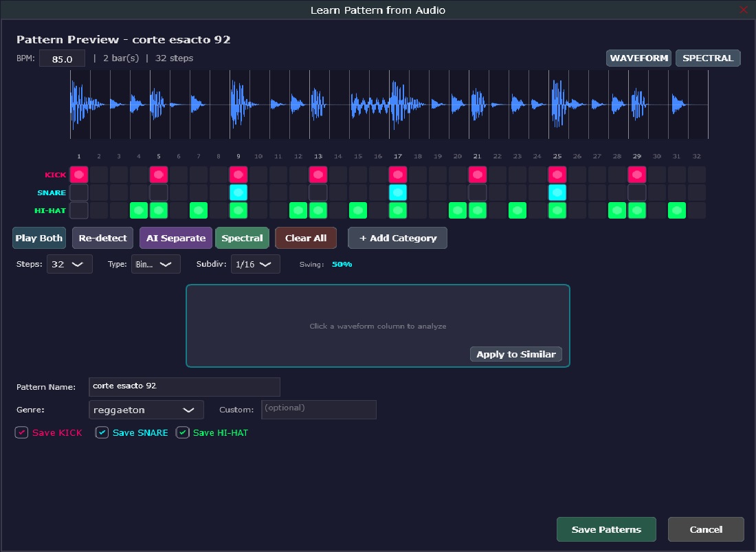Close the Learn Pattern from Audio dialog
This screenshot has width=756, height=552.
744,10
